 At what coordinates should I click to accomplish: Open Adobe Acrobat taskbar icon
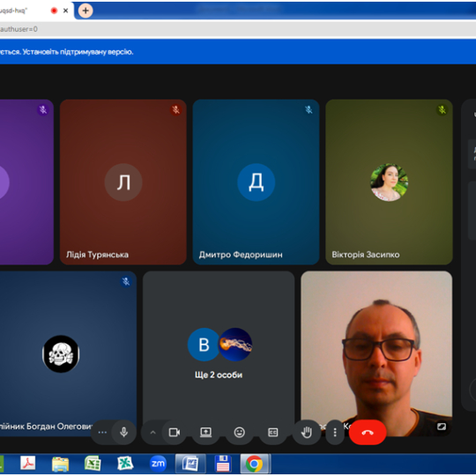(28, 464)
